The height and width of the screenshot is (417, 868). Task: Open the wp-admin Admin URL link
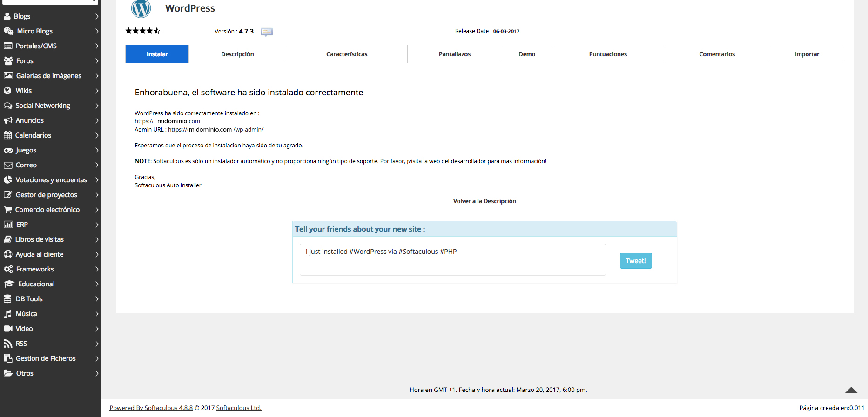pos(215,130)
